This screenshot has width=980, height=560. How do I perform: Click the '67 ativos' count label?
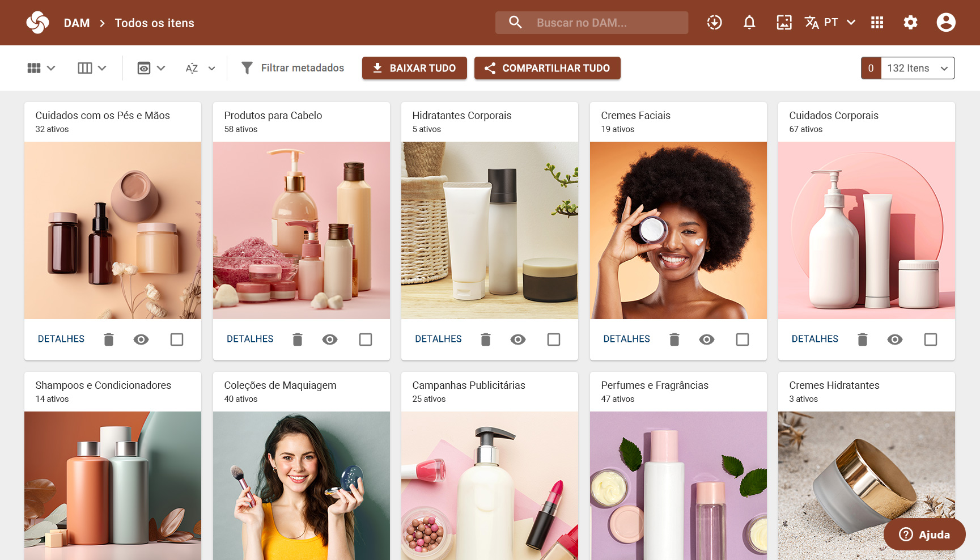(805, 129)
